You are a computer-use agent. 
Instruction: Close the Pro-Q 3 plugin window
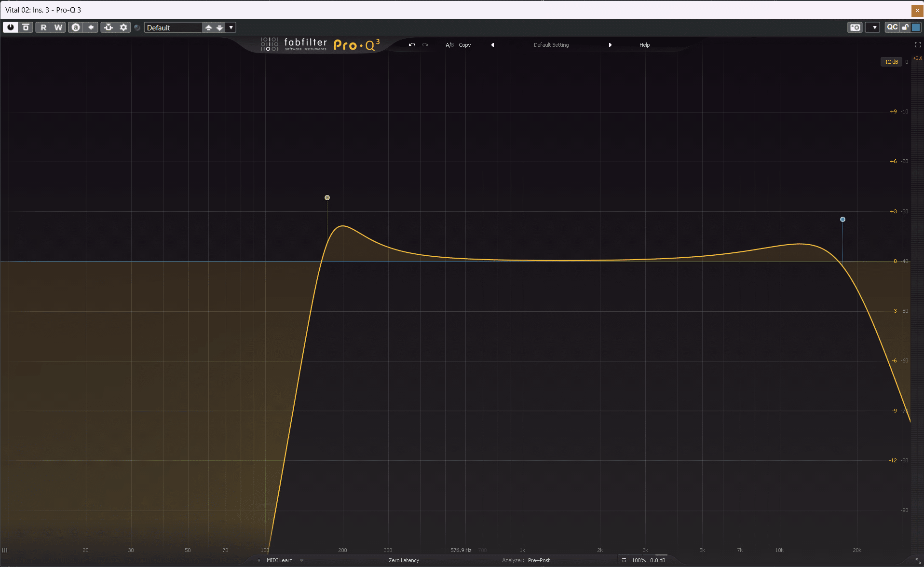click(x=917, y=11)
